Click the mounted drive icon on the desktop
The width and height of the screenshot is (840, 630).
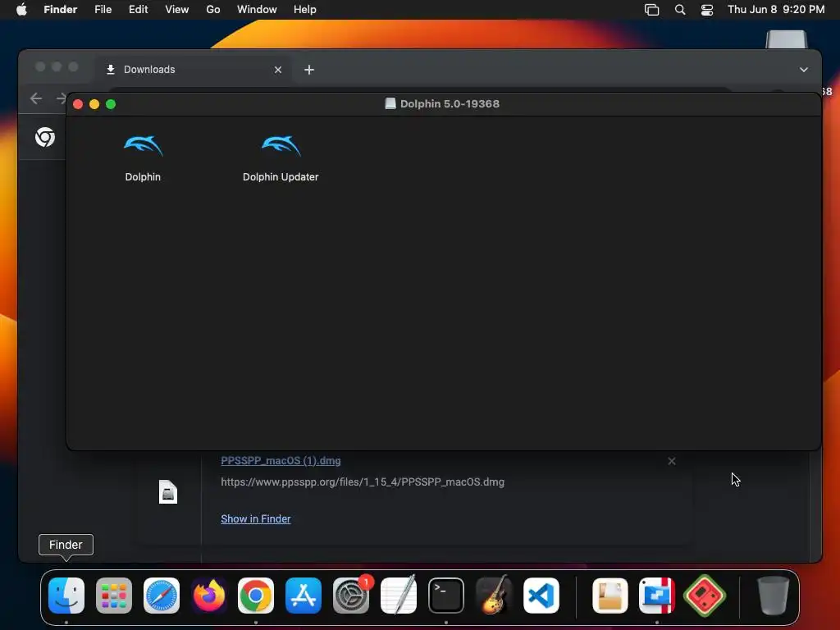pos(786,39)
